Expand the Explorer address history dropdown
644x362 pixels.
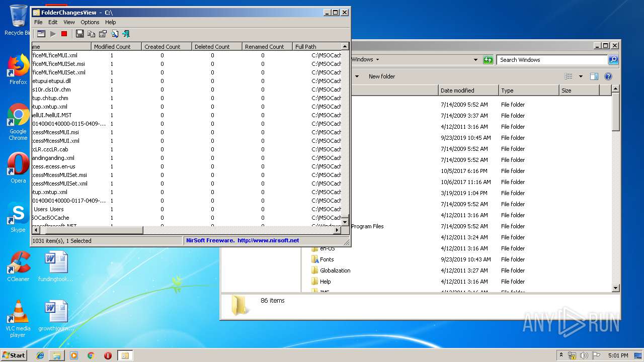pos(475,60)
